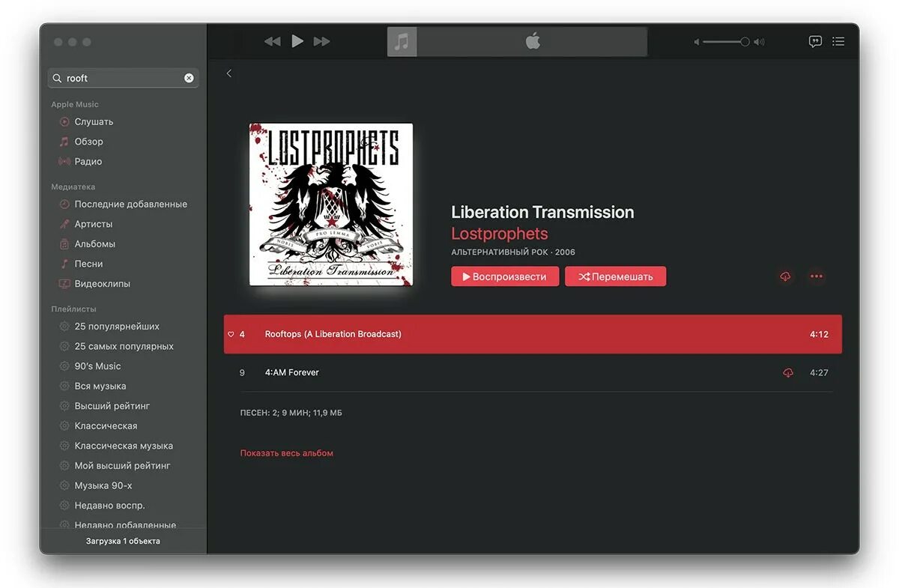
Task: Show the Up Next queue list icon
Action: pos(838,41)
